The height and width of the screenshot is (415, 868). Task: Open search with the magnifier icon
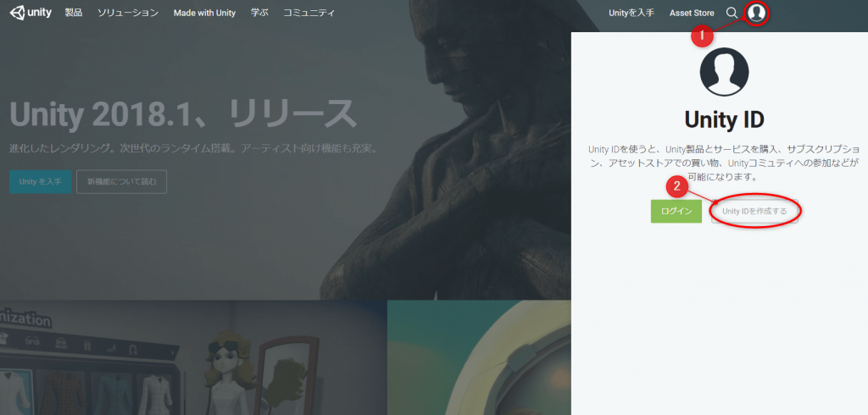click(x=732, y=13)
